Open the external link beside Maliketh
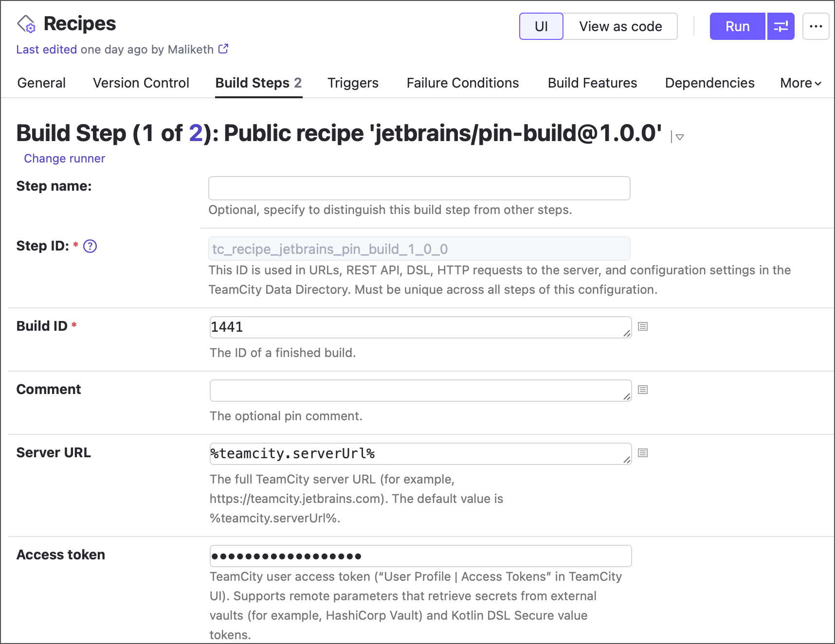 pyautogui.click(x=223, y=49)
